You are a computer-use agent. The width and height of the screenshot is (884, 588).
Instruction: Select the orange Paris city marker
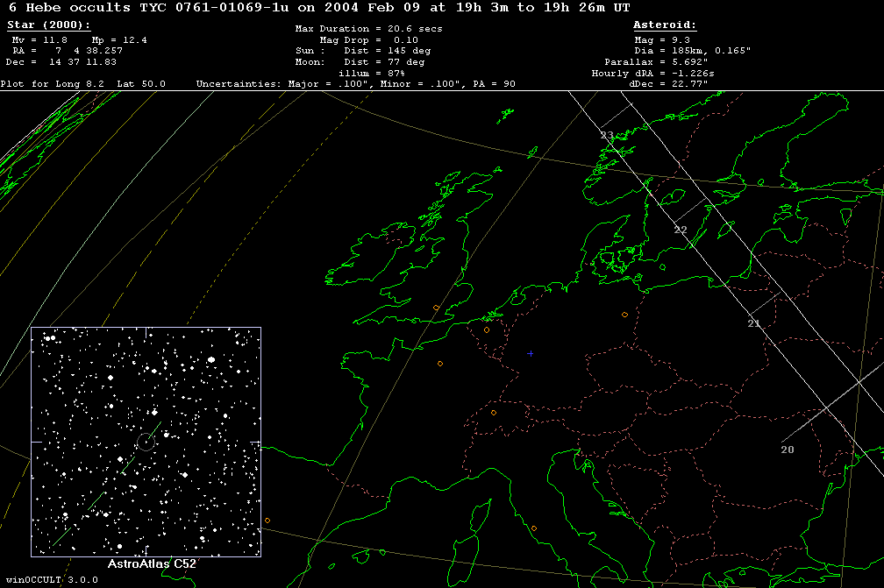coord(440,364)
